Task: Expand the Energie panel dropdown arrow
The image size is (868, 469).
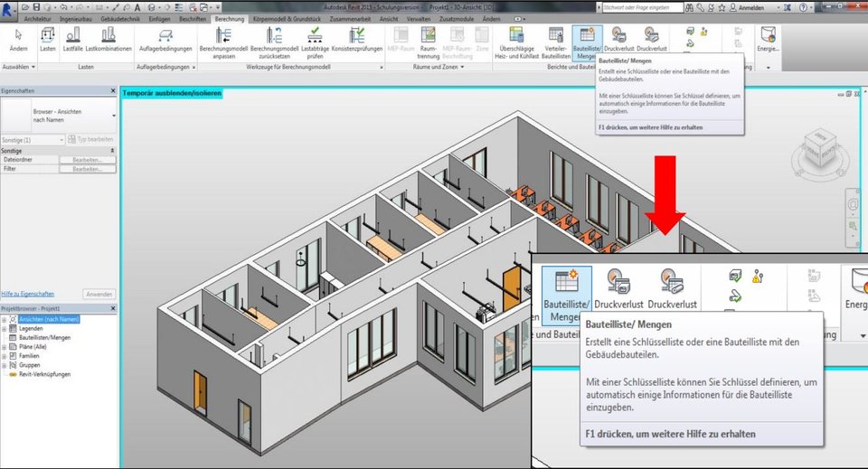Action: click(769, 68)
